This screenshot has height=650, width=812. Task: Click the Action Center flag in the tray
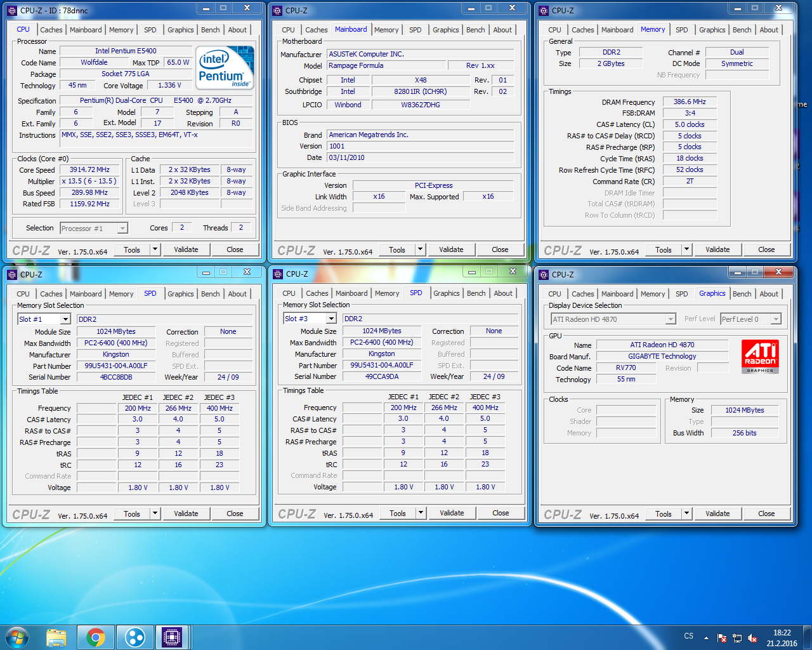tap(722, 638)
